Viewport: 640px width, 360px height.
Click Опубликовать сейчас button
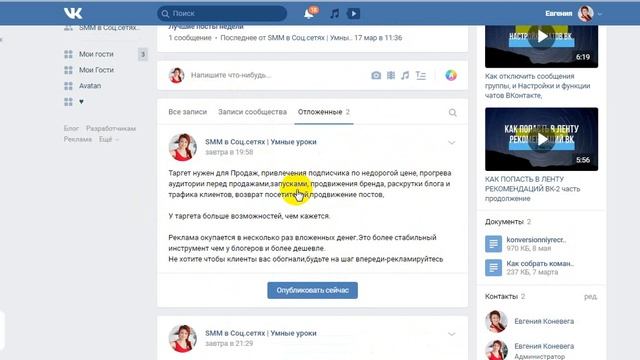click(x=312, y=290)
